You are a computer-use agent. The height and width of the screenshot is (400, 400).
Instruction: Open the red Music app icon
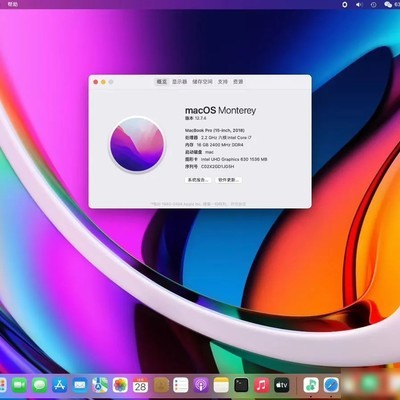point(262,385)
